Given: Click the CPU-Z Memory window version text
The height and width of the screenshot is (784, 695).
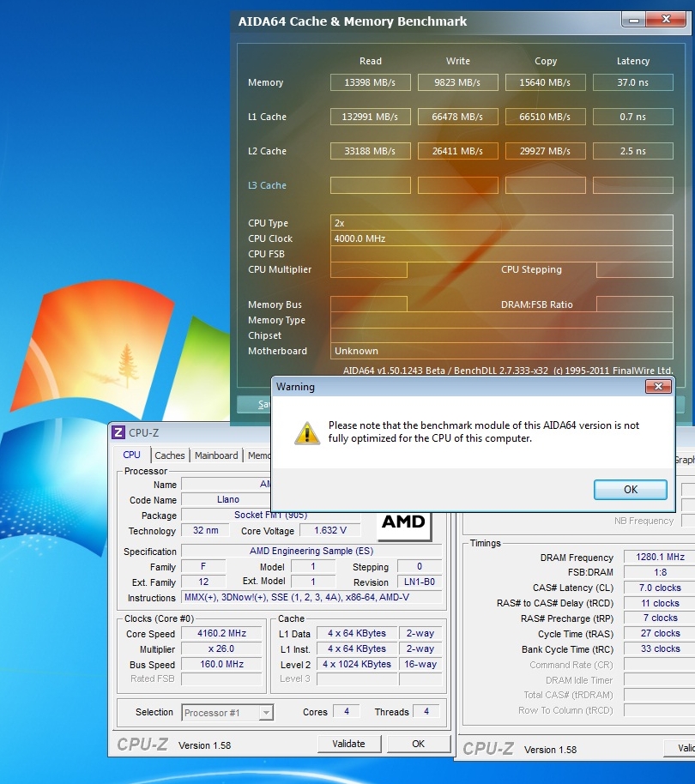Looking at the screenshot, I should tap(550, 750).
